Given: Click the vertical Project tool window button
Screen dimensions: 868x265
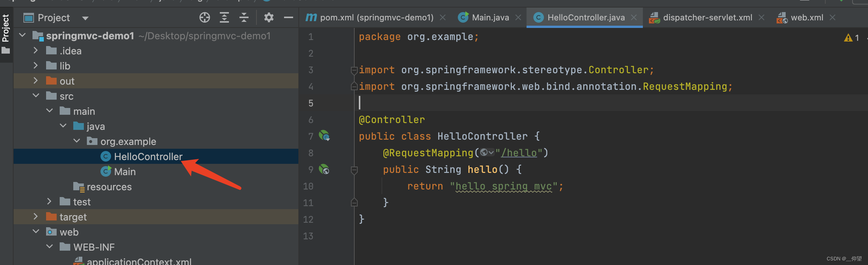Looking at the screenshot, I should [6, 28].
